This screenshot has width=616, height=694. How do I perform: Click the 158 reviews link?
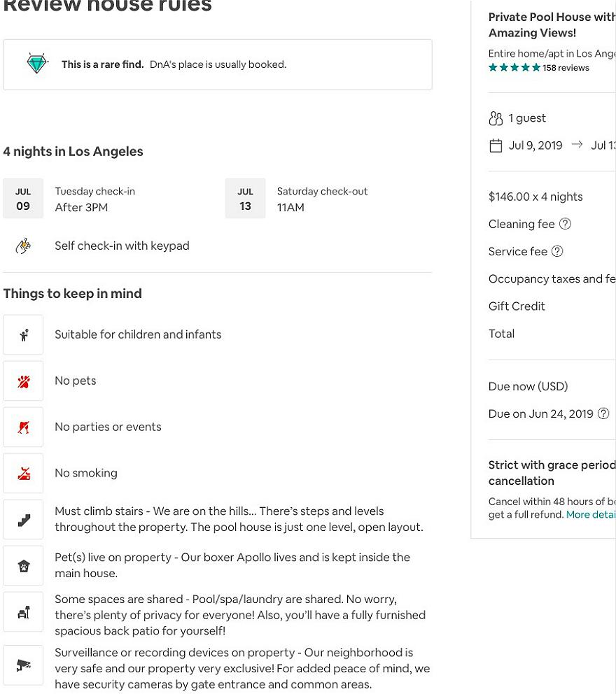(x=566, y=68)
